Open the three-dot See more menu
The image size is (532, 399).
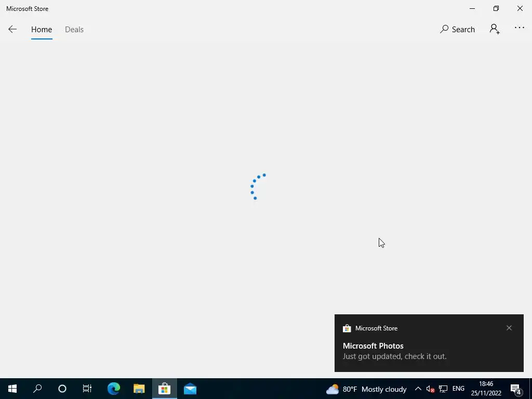pyautogui.click(x=520, y=28)
